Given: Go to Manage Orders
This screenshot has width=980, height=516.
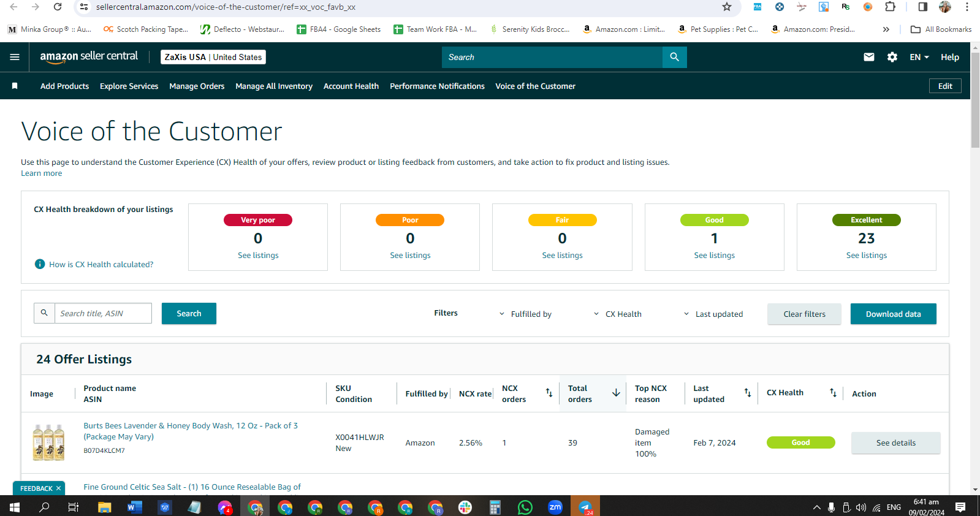Looking at the screenshot, I should coord(197,86).
